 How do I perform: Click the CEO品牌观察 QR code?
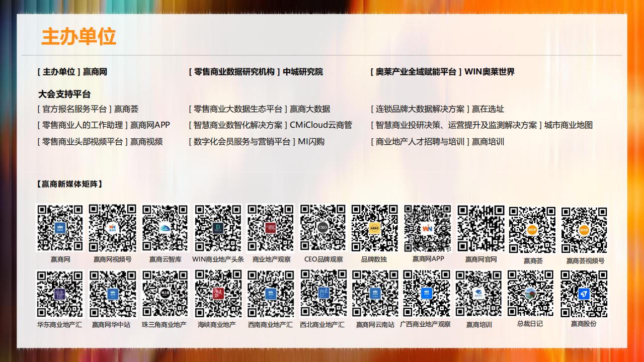tap(323, 228)
